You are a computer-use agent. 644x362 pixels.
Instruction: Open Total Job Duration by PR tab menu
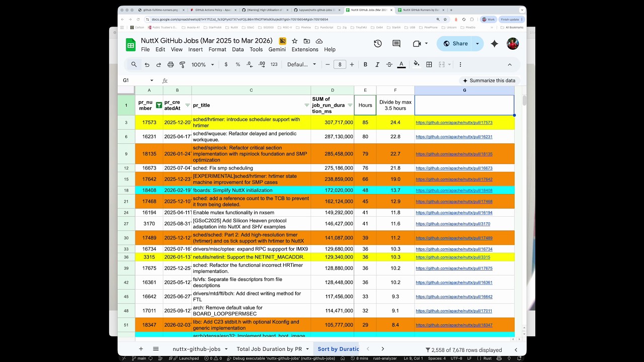307,349
